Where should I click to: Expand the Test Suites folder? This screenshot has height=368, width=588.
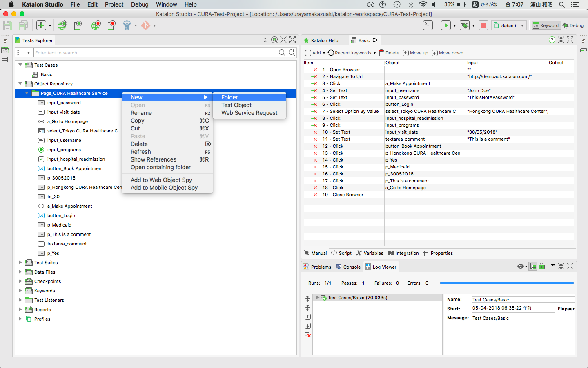[20, 263]
